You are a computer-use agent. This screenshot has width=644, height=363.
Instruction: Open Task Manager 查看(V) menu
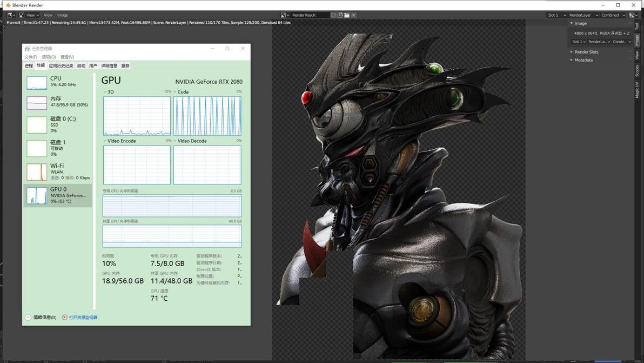(68, 57)
